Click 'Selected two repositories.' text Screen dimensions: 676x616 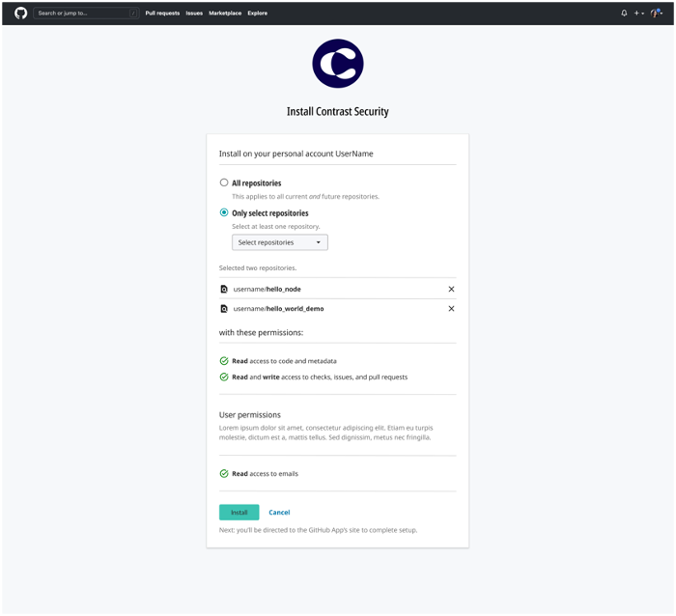click(258, 267)
